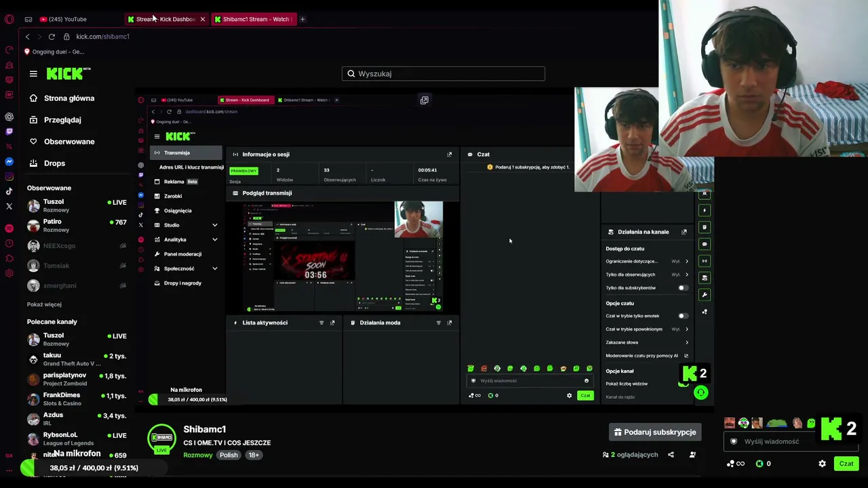Click the Polish language tag
This screenshot has height=488, width=868.
(x=229, y=455)
